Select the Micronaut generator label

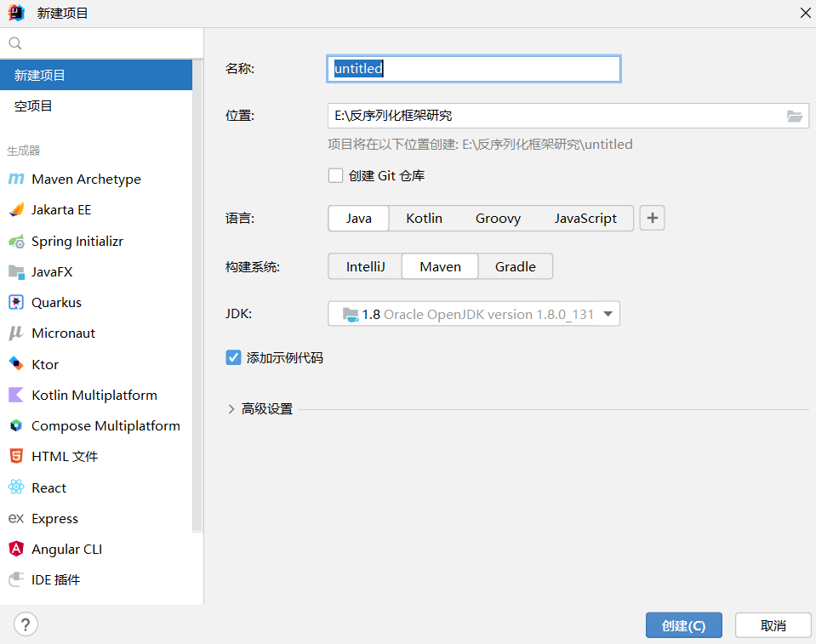63,333
